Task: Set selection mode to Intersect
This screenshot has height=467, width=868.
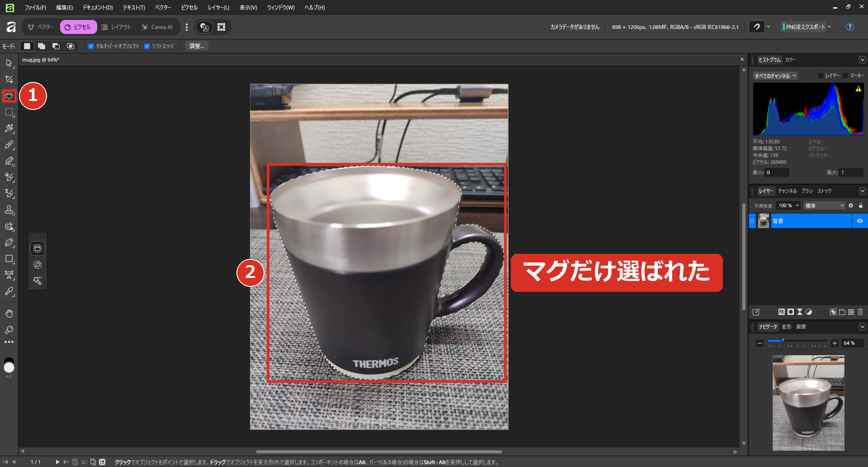Action: pos(71,46)
